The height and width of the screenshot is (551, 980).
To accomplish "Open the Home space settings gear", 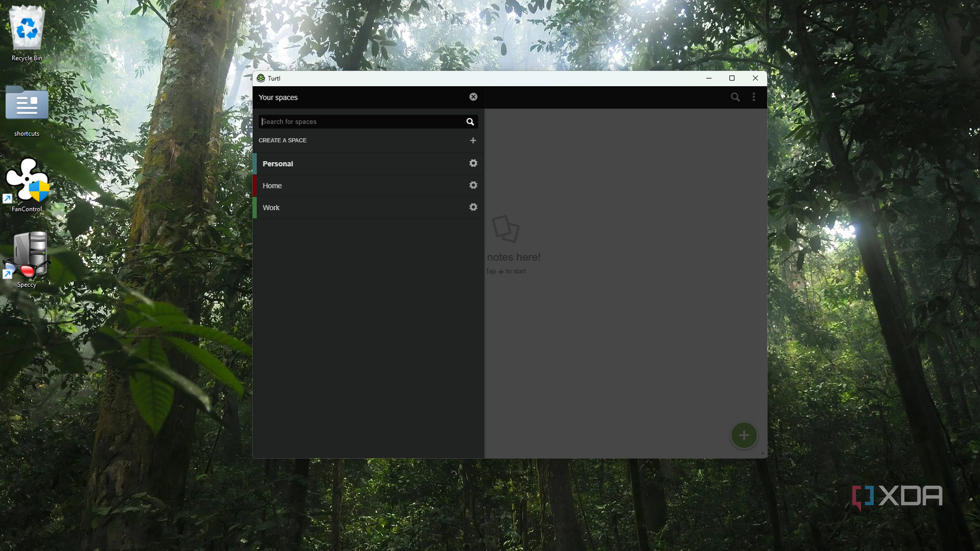I will [473, 185].
